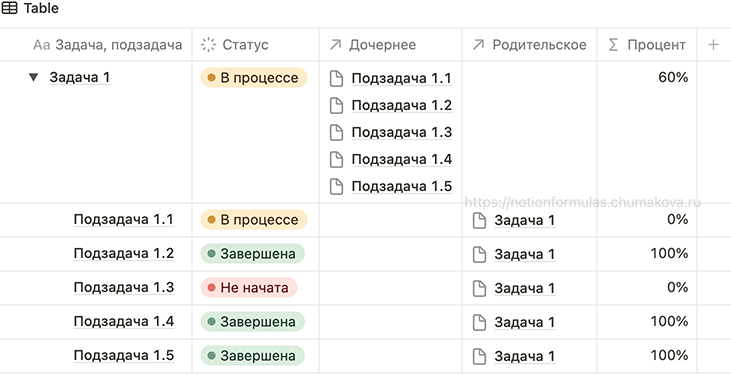Open Задача 1 parent link in Подзадача 1.5 row
This screenshot has width=731, height=375.
(525, 356)
